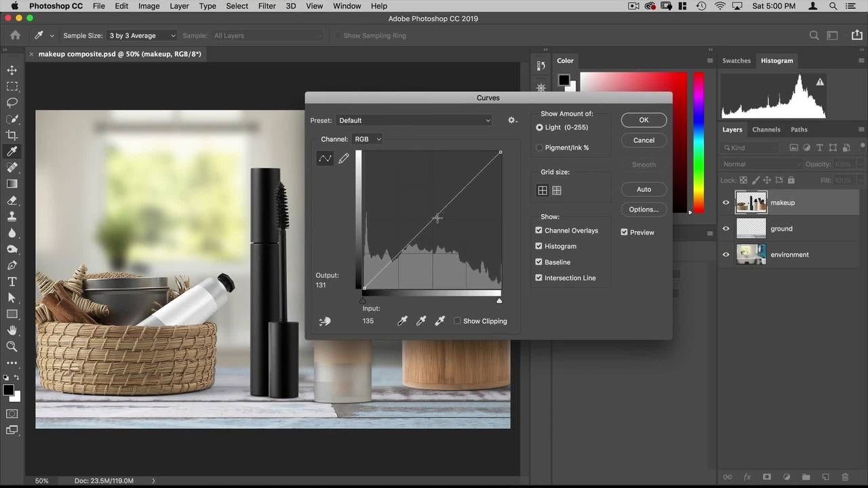The width and height of the screenshot is (868, 488).
Task: Select the Rectangular Marquee tool
Action: pos(12,86)
